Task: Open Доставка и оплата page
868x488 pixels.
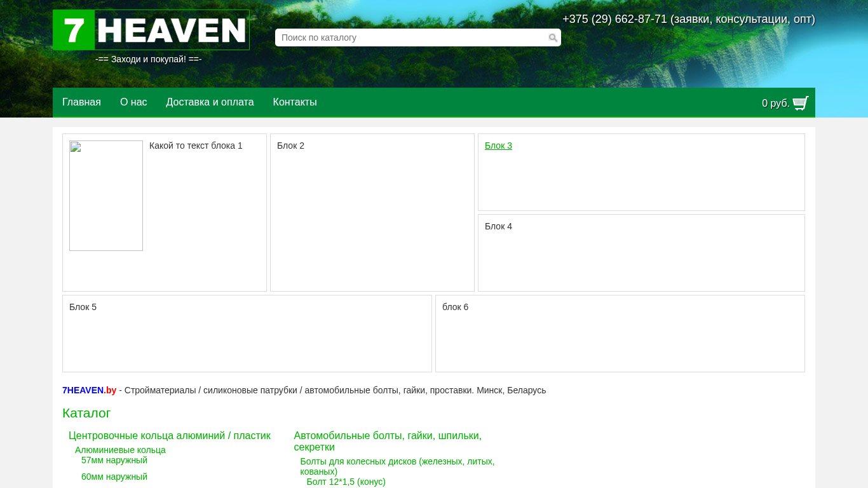Action: pos(210,102)
